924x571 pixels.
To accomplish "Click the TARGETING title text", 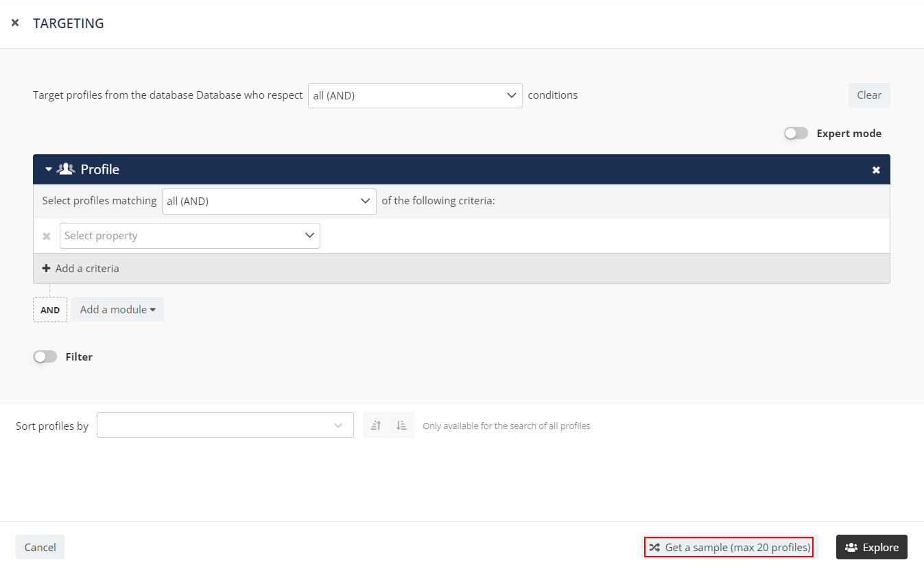I will coord(69,23).
